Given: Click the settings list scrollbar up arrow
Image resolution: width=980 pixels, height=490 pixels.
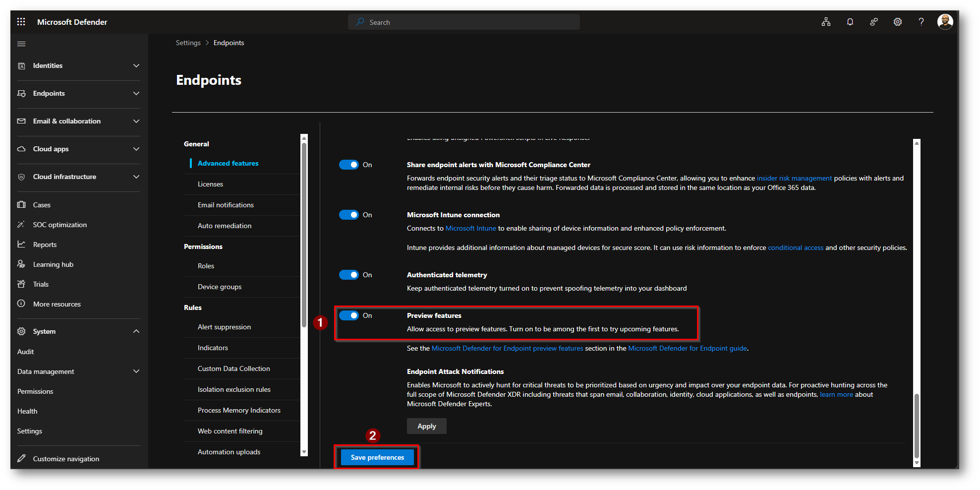Looking at the screenshot, I should (x=304, y=137).
